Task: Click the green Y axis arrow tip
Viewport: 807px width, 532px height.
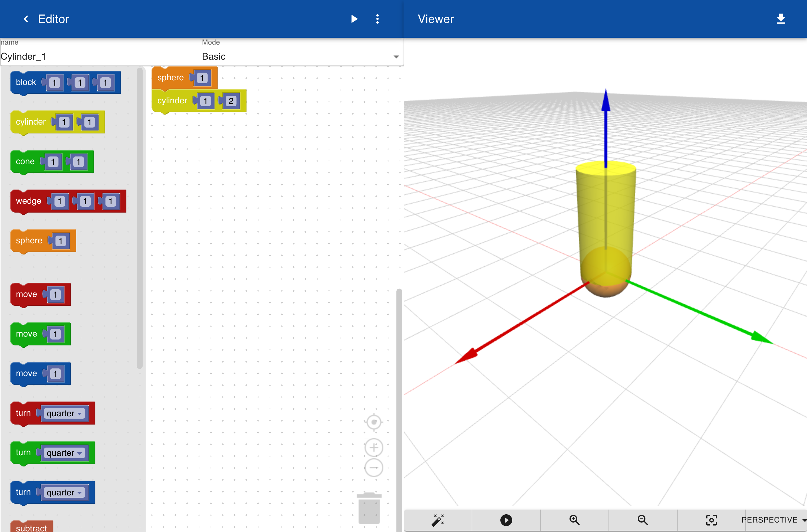Action: pos(762,337)
